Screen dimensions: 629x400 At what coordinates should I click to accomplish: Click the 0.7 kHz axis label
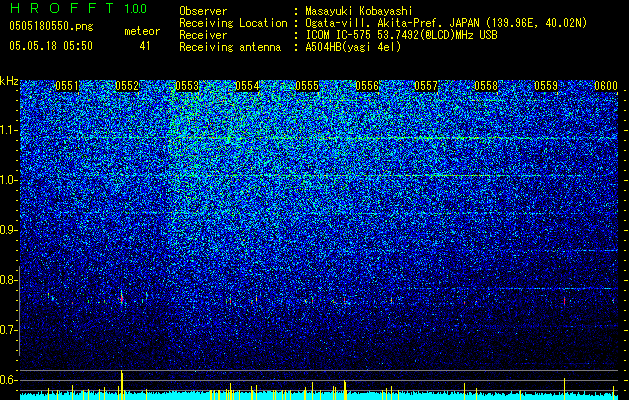[x=9, y=330]
